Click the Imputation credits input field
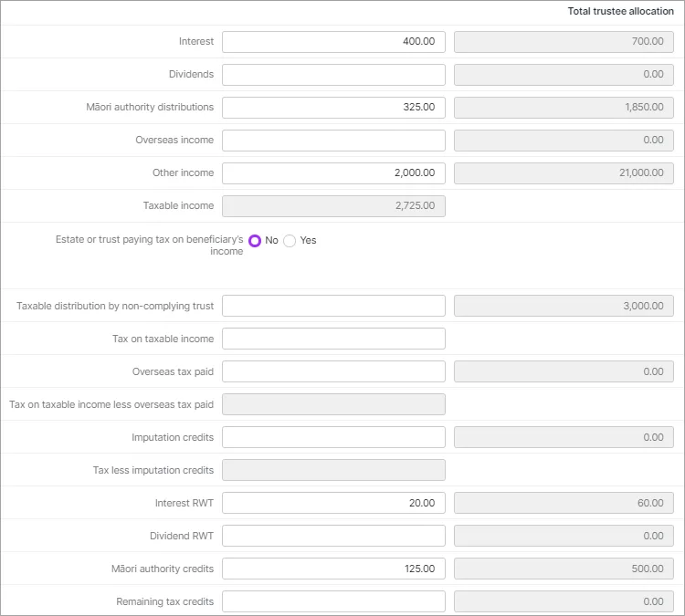This screenshot has width=685, height=616. [333, 437]
